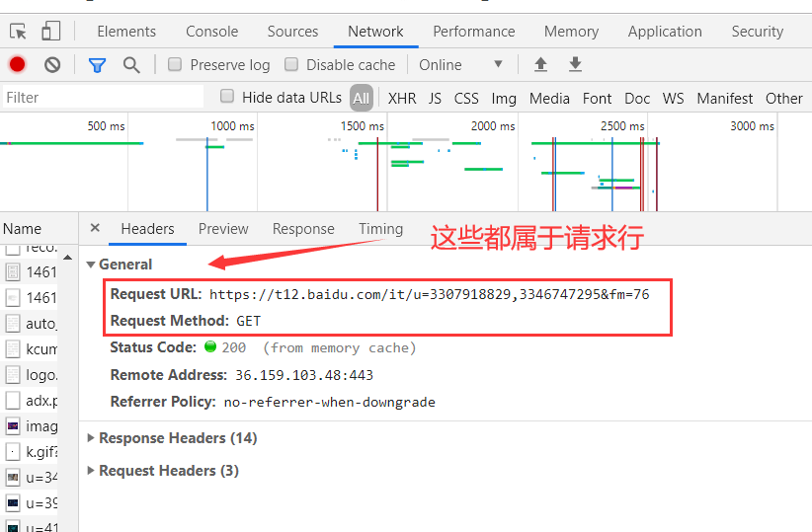This screenshot has height=532, width=812.
Task: Click the request list scroll-up arrow
Action: (x=68, y=258)
